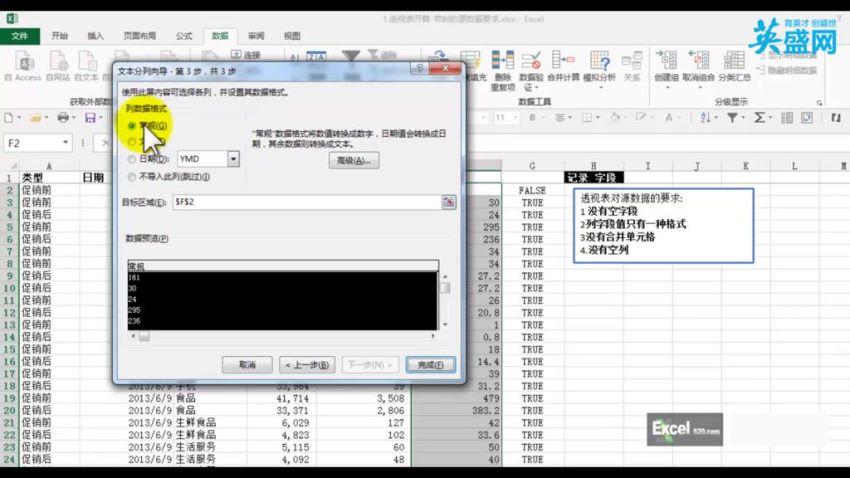Click the range selector icon beside 目标区域
The image size is (850, 478).
point(449,202)
